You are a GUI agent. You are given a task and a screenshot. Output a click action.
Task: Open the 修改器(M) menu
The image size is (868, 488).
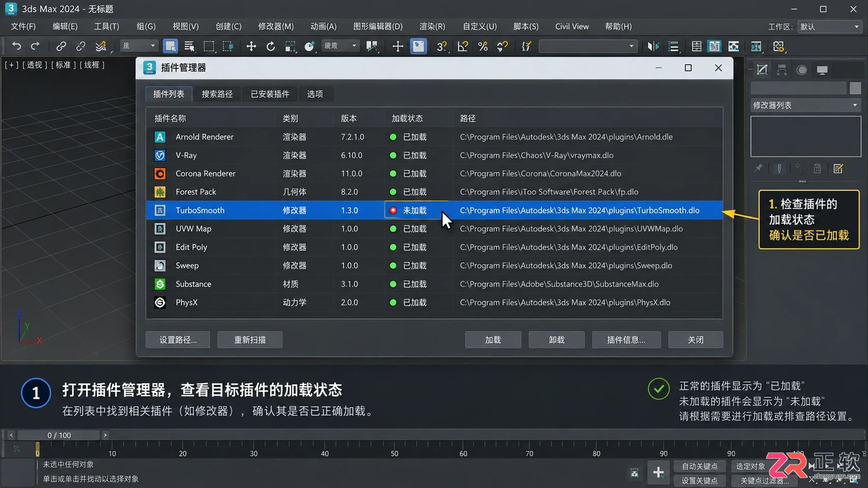pyautogui.click(x=275, y=27)
